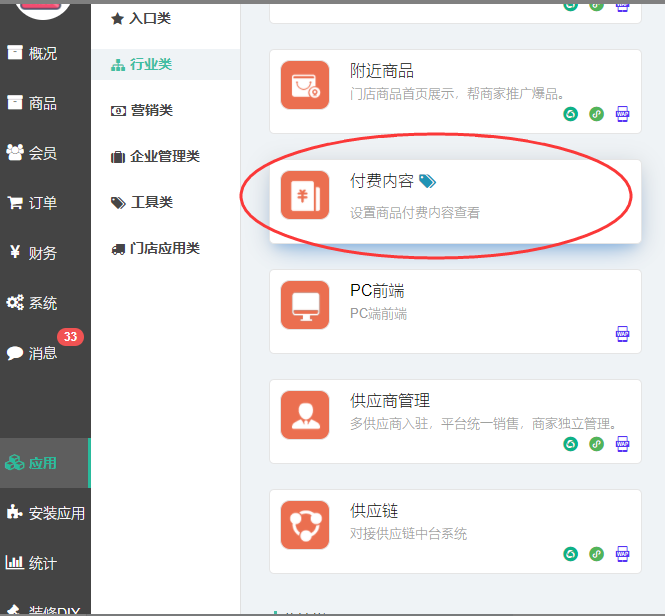665x616 pixels.
Task: Click the green link icon on 供应链 card
Action: (596, 554)
